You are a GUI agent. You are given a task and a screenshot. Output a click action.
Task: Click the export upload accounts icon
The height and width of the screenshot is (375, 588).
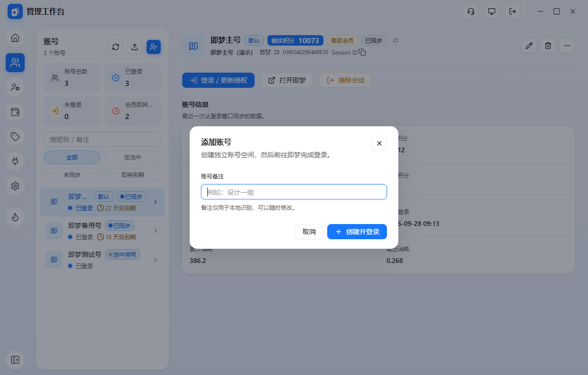[x=135, y=47]
